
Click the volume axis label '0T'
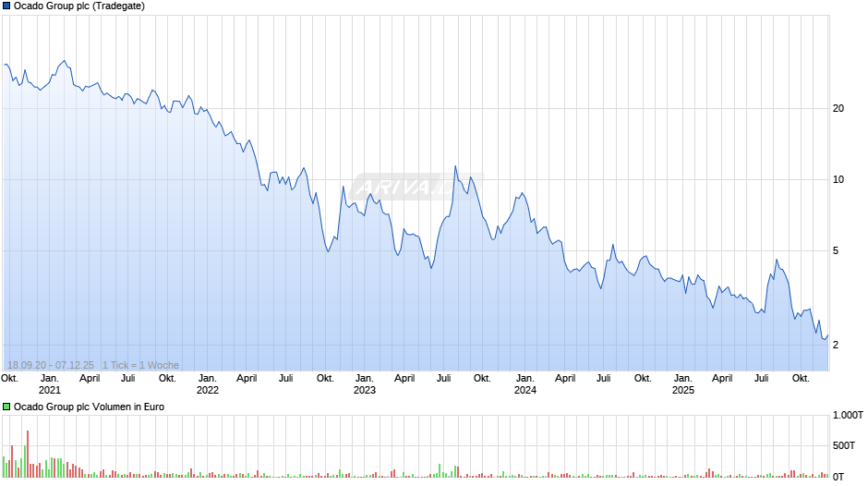(x=838, y=477)
